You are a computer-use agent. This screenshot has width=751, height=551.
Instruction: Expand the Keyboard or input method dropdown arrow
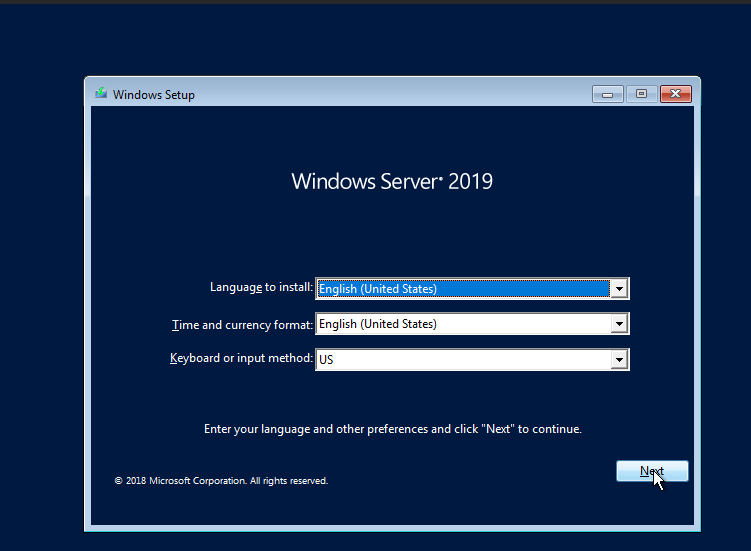[x=619, y=359]
